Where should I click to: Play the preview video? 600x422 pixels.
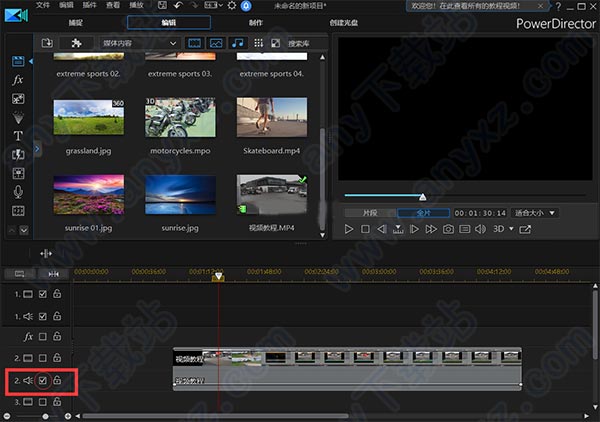[x=349, y=229]
